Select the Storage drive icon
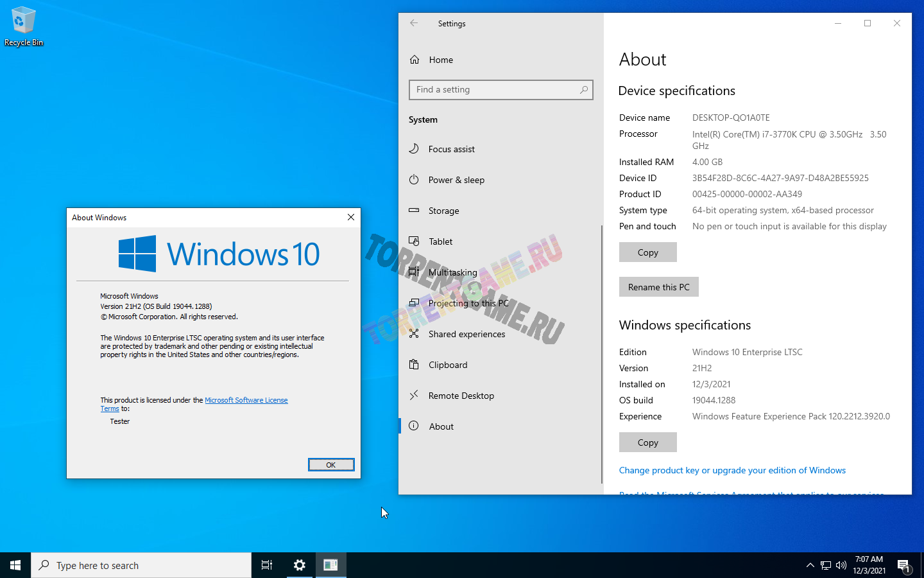Image resolution: width=924 pixels, height=578 pixels. (415, 211)
